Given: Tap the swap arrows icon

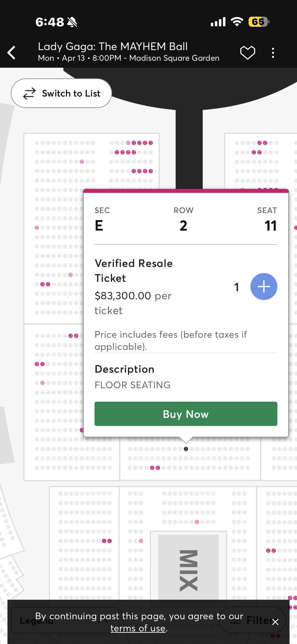Looking at the screenshot, I should [x=29, y=93].
